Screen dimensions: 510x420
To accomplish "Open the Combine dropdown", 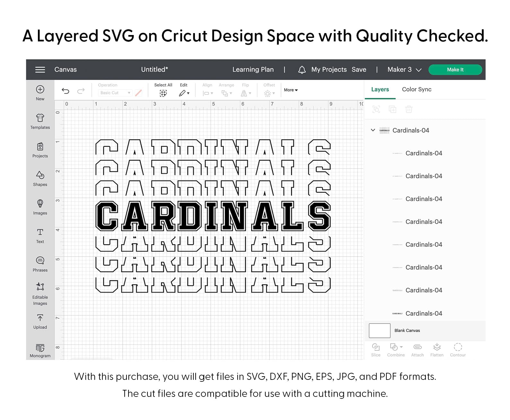I will (x=396, y=350).
